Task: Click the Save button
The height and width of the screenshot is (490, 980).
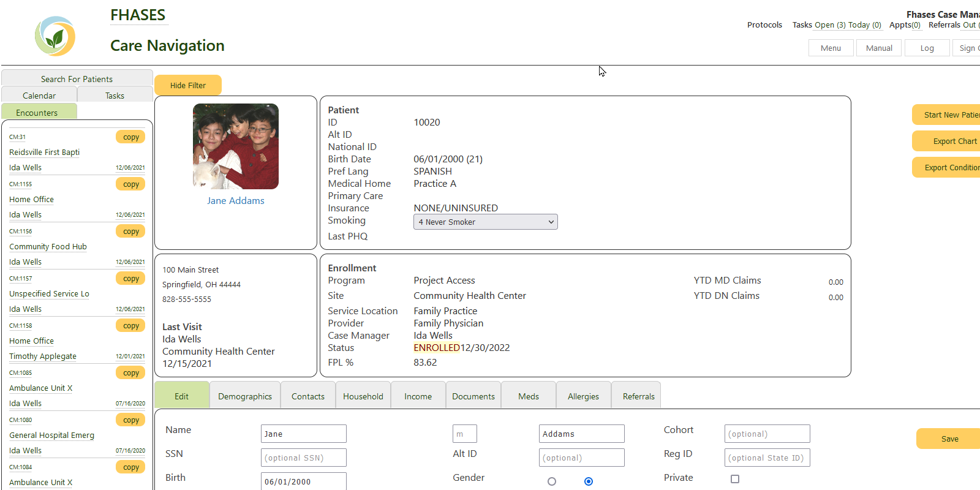Action: pos(949,439)
